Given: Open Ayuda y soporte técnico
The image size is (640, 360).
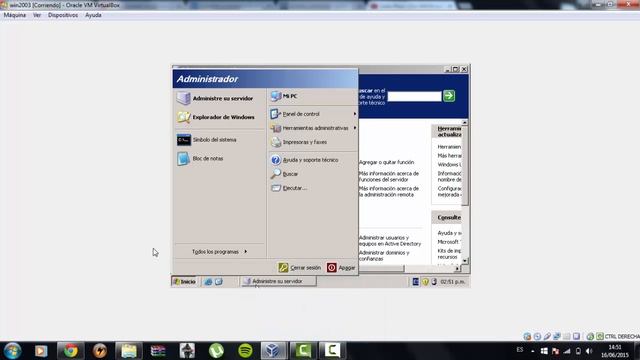Looking at the screenshot, I should pyautogui.click(x=304, y=160).
